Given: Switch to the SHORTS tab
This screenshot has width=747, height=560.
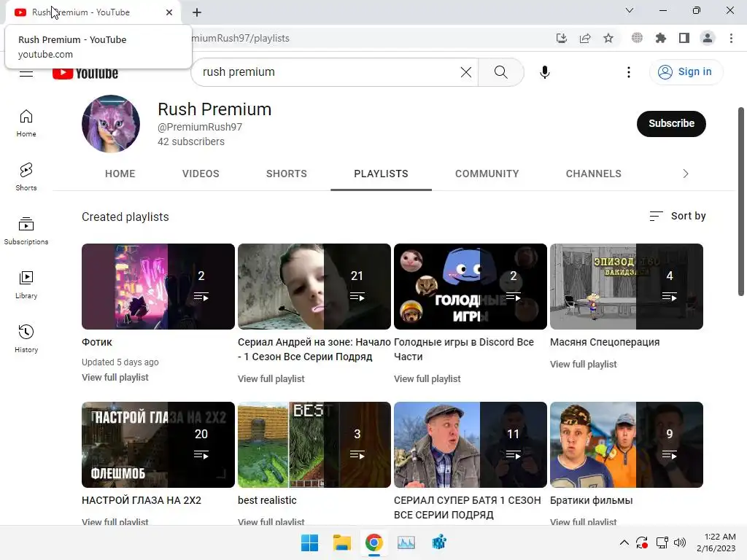Looking at the screenshot, I should point(286,174).
